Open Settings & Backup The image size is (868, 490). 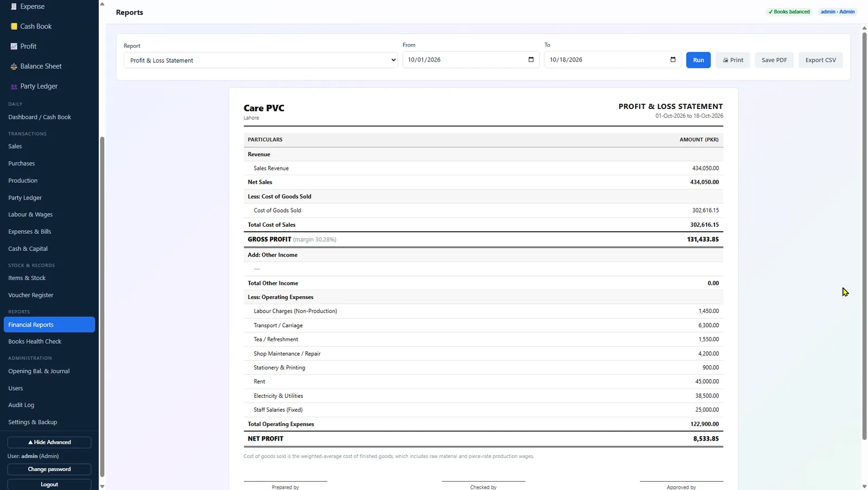(x=33, y=422)
